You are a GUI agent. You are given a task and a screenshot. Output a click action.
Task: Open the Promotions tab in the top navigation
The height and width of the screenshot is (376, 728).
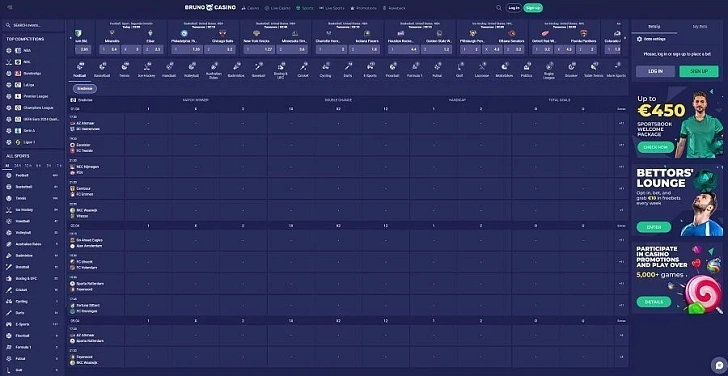coord(364,8)
